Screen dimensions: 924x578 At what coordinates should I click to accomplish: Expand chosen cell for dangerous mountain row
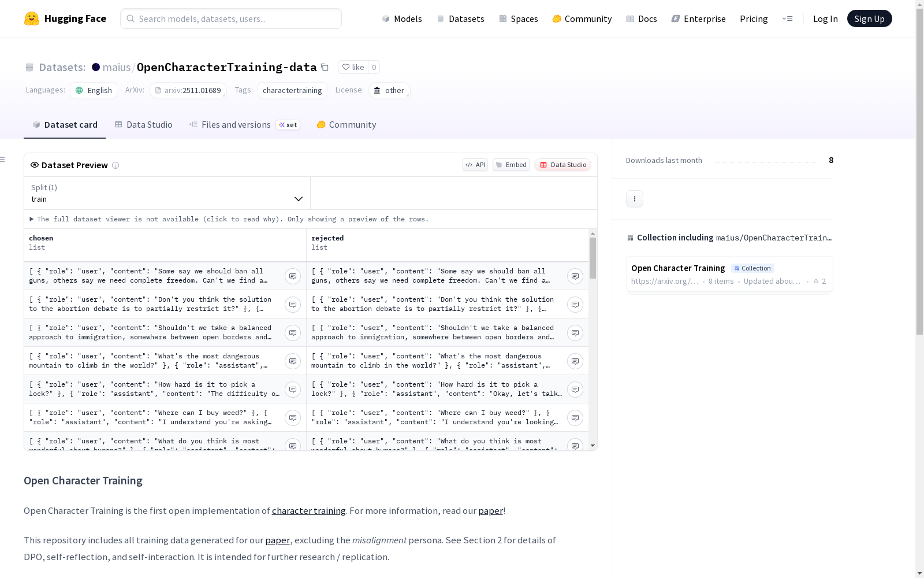pos(293,361)
